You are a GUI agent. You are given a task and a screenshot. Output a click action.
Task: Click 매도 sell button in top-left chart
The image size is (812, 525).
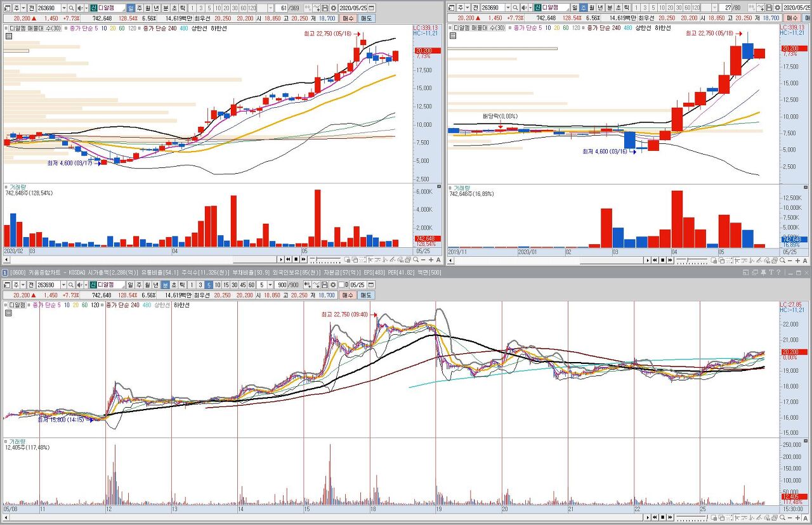coord(366,19)
